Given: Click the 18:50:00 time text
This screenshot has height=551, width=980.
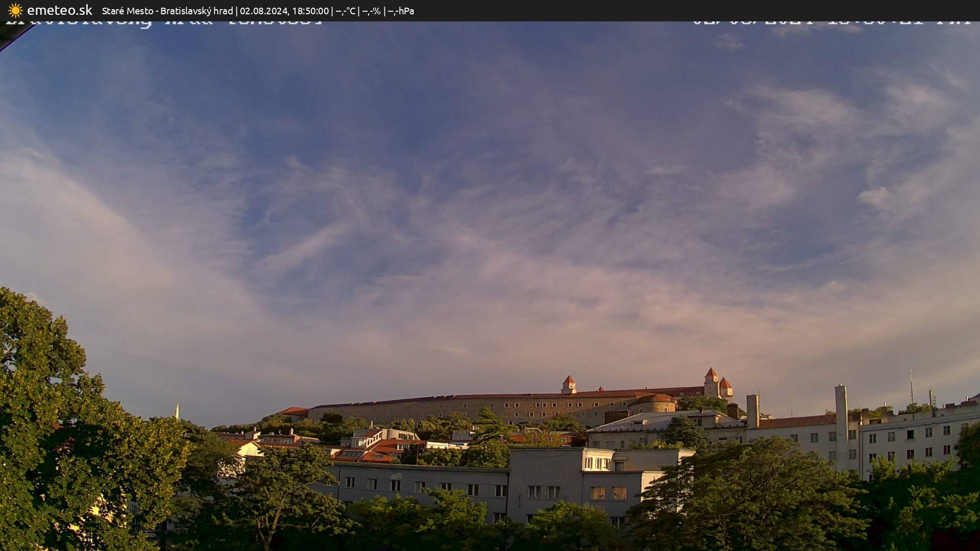Looking at the screenshot, I should tap(311, 10).
